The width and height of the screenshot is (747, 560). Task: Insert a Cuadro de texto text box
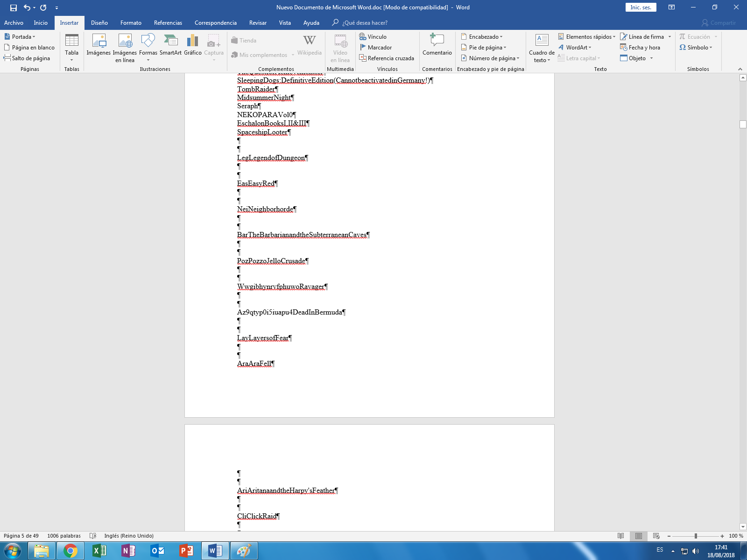(x=542, y=48)
